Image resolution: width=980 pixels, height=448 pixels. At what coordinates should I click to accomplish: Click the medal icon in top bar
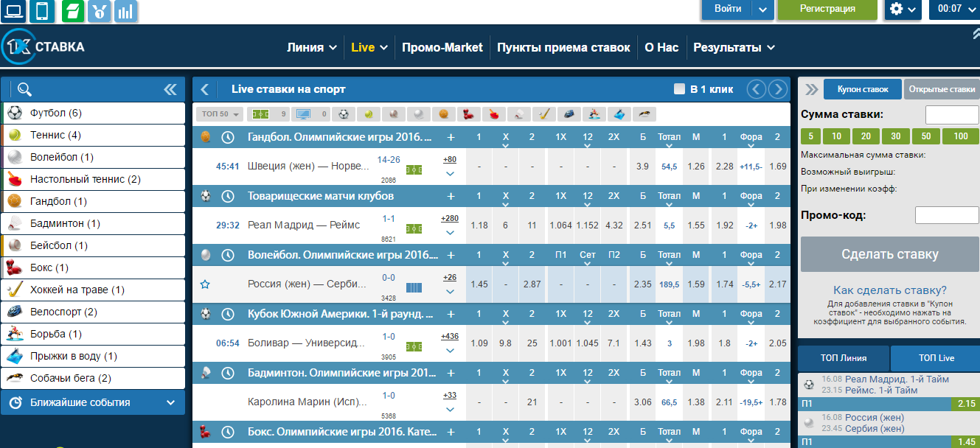click(x=98, y=10)
